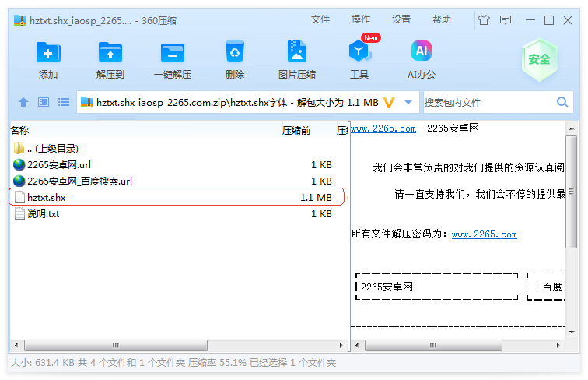Select 2265安卓网_百度搜索.url file
Viewport: 588px width, 380px height.
[x=79, y=181]
